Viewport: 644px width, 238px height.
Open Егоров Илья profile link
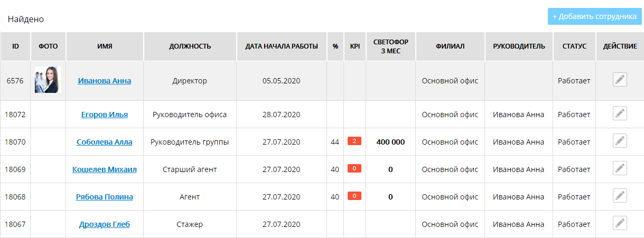point(105,115)
